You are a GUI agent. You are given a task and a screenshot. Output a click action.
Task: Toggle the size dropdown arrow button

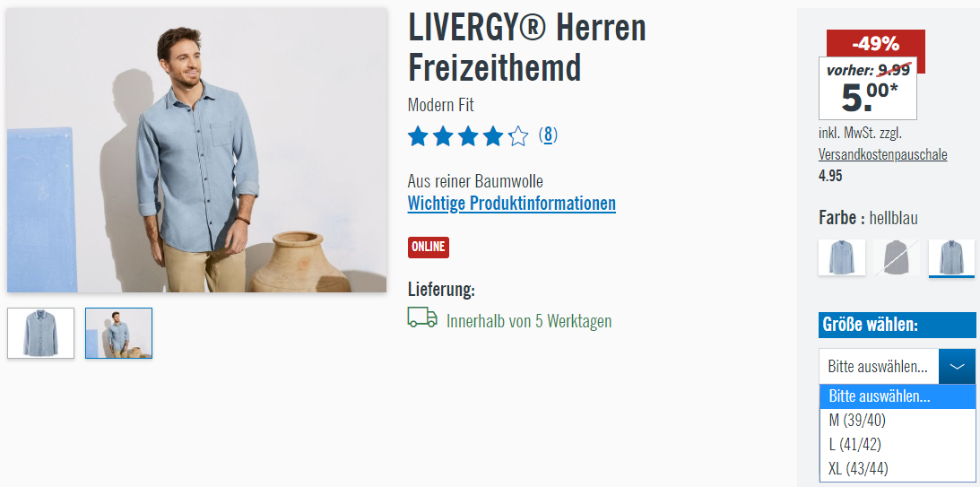[x=957, y=366]
